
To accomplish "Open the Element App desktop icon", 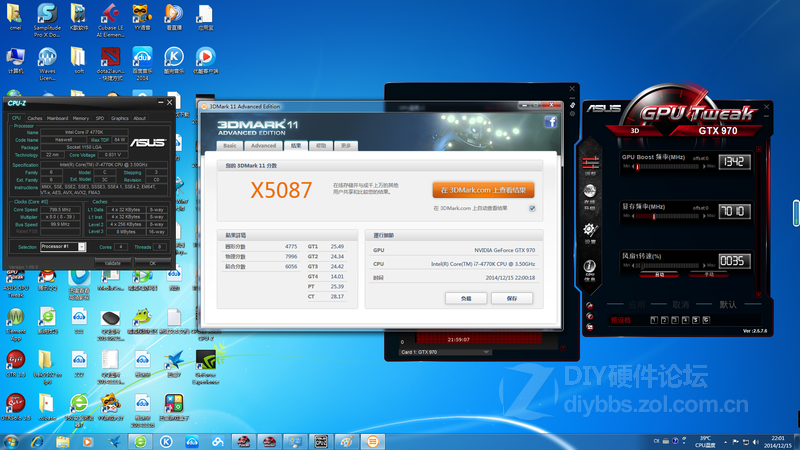I will (x=15, y=324).
